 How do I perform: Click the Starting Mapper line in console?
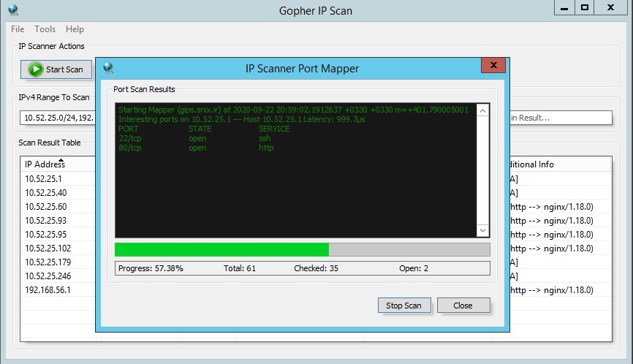tap(294, 110)
